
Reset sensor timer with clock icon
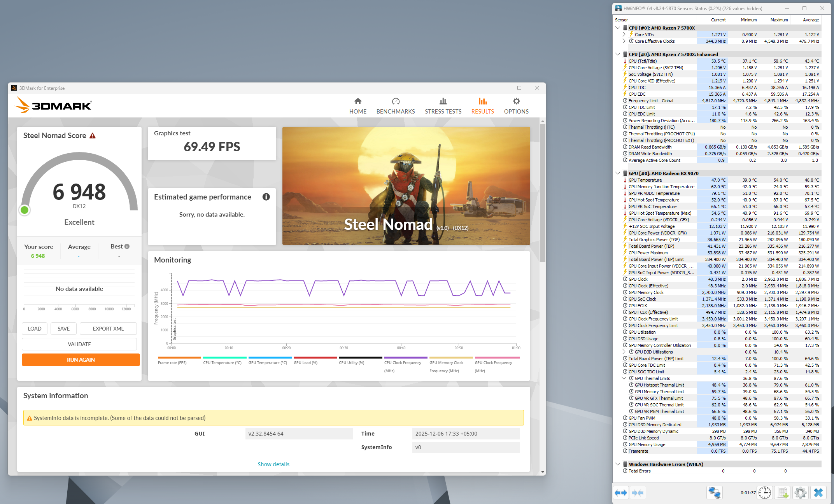click(765, 493)
